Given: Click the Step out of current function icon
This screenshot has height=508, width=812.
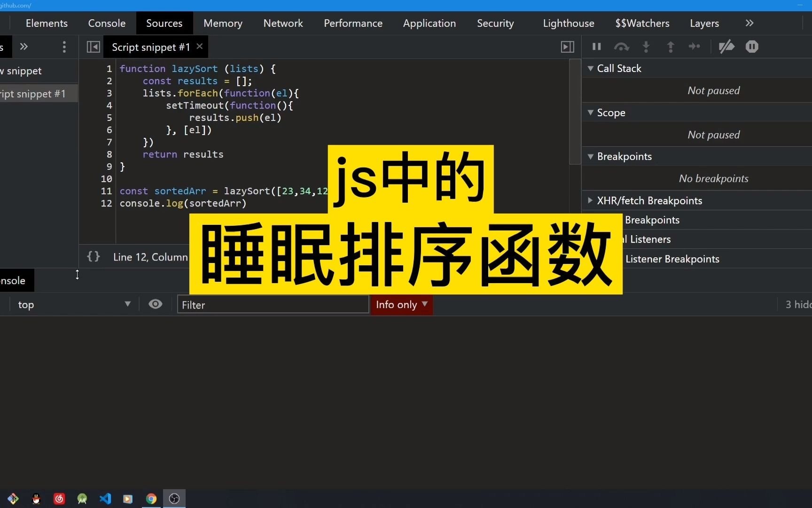Looking at the screenshot, I should click(x=670, y=47).
